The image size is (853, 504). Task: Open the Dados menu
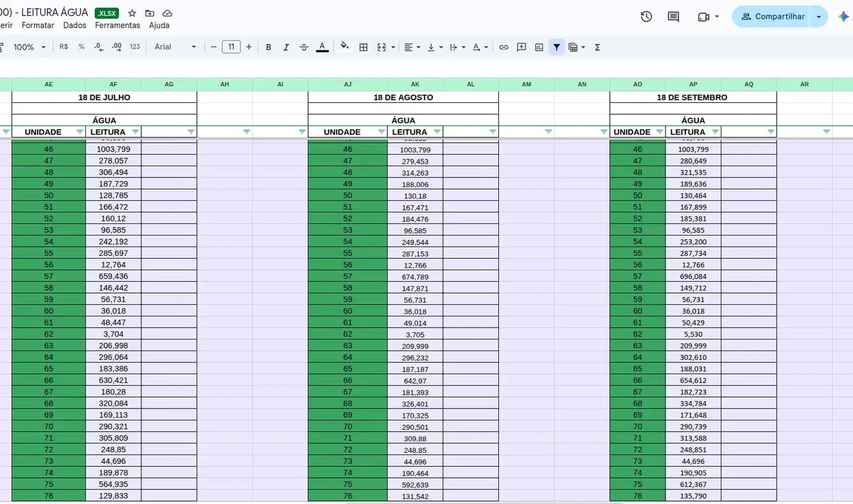pos(75,26)
